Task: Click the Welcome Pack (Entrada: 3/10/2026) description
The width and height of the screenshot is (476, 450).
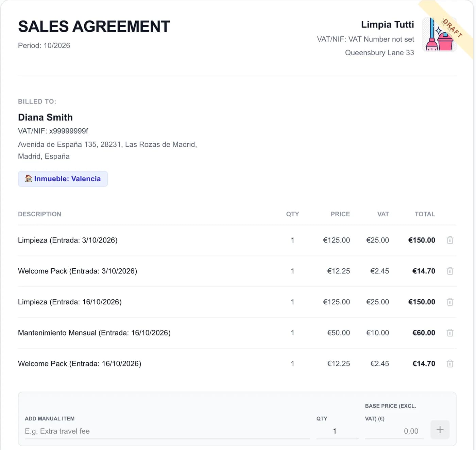Action: 78,271
